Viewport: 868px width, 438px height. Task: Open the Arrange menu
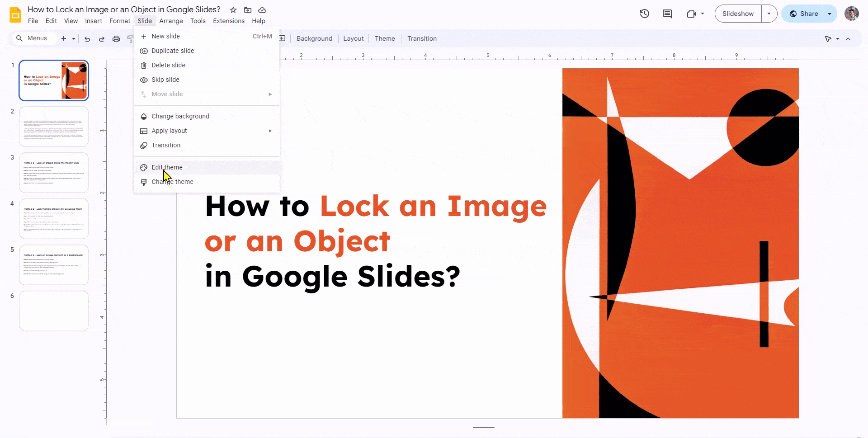(171, 21)
